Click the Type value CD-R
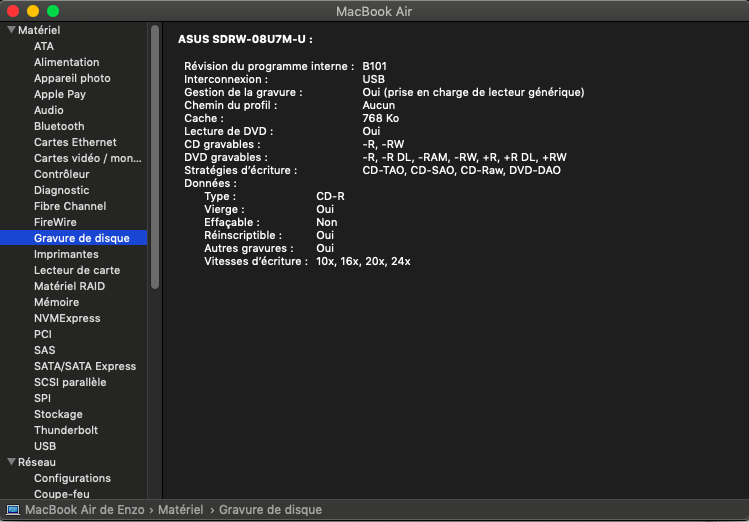The image size is (749, 522). (x=331, y=196)
